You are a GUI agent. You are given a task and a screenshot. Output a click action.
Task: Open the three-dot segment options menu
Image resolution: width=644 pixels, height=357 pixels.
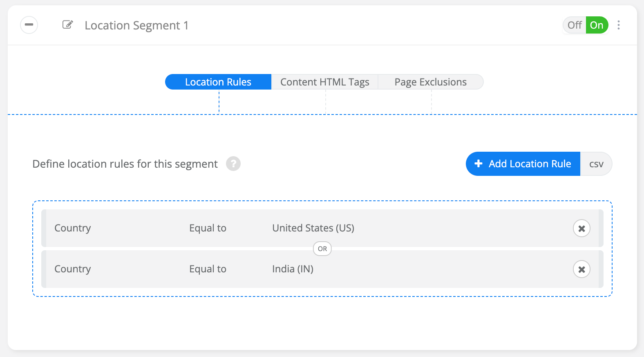coord(619,25)
